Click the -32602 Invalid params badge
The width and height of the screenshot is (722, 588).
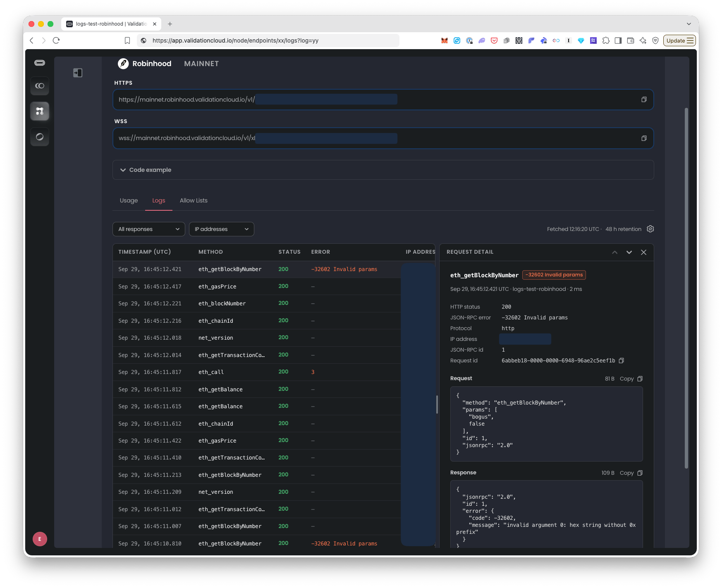click(554, 275)
